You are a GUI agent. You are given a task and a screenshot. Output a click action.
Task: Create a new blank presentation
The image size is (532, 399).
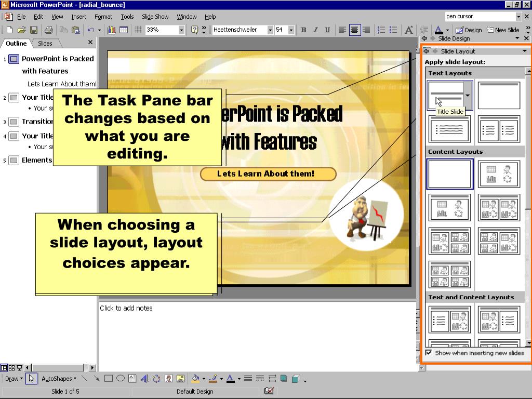pos(9,30)
